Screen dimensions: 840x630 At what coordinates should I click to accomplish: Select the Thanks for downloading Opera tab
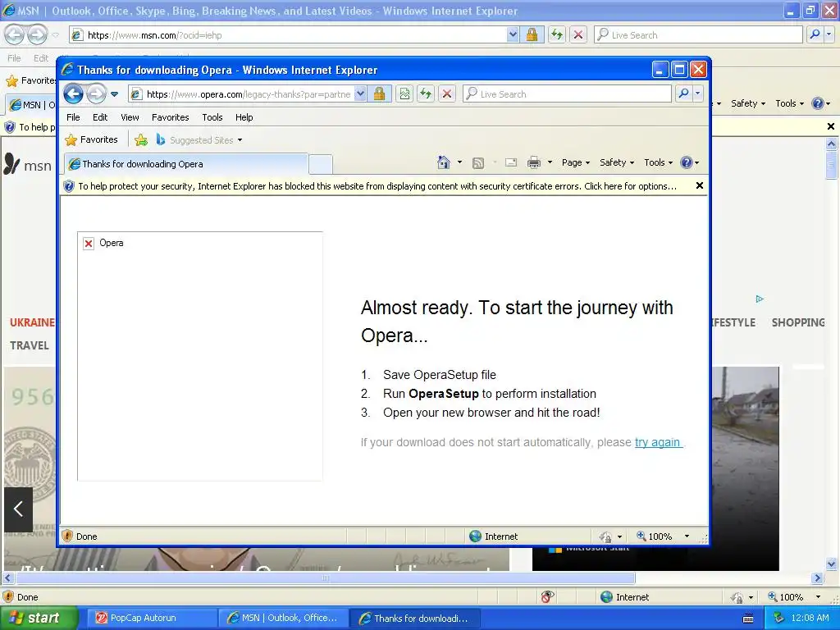[x=186, y=164]
